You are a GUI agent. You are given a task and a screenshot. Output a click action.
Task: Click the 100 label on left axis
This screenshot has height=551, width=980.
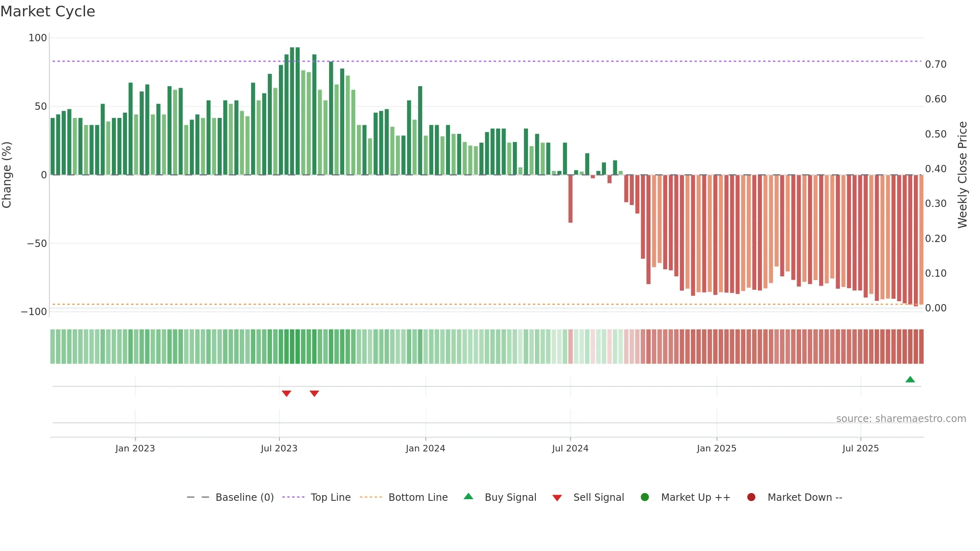(38, 38)
